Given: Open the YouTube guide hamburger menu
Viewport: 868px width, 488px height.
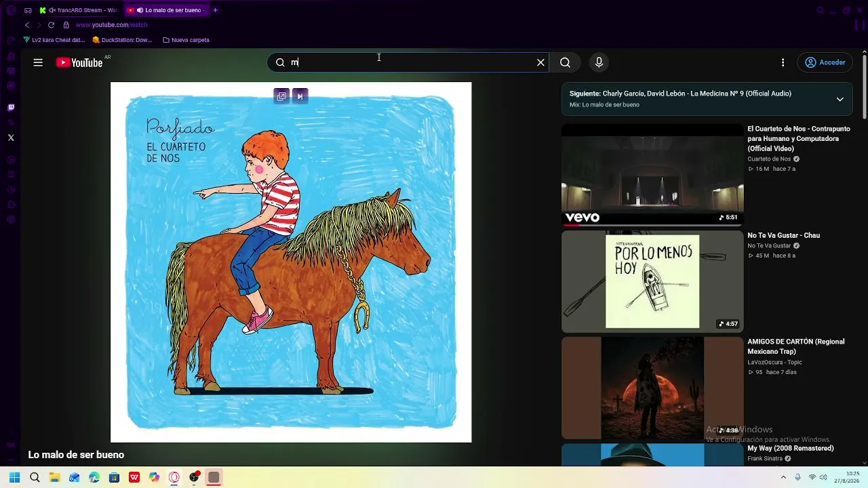Looking at the screenshot, I should pyautogui.click(x=38, y=62).
